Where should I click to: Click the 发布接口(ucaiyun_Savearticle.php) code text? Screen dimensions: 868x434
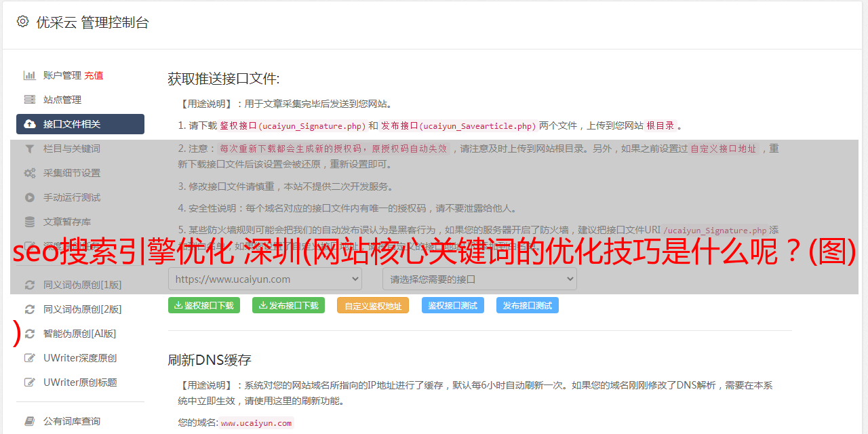point(459,126)
